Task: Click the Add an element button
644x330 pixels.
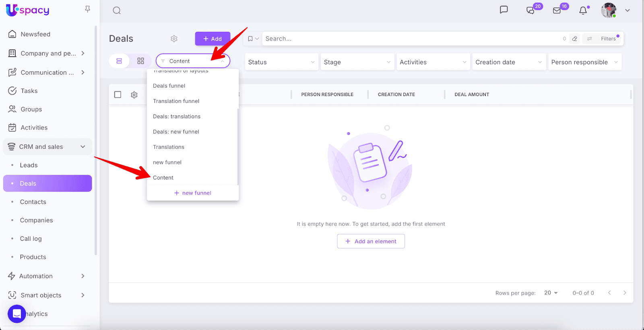Action: point(371,241)
